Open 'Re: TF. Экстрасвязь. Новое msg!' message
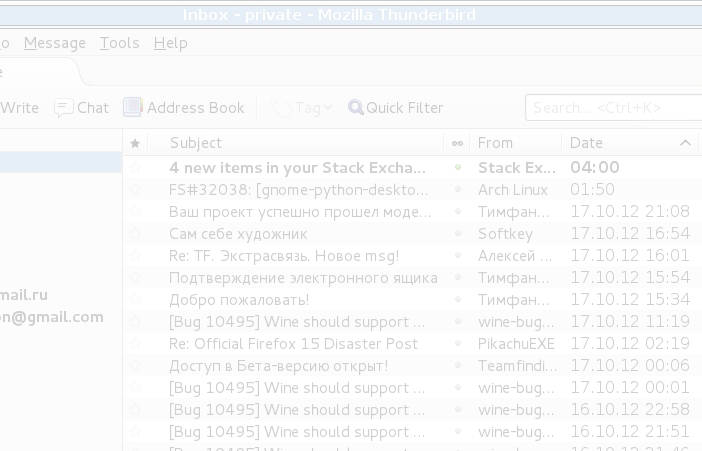This screenshot has width=702, height=451. click(284, 256)
